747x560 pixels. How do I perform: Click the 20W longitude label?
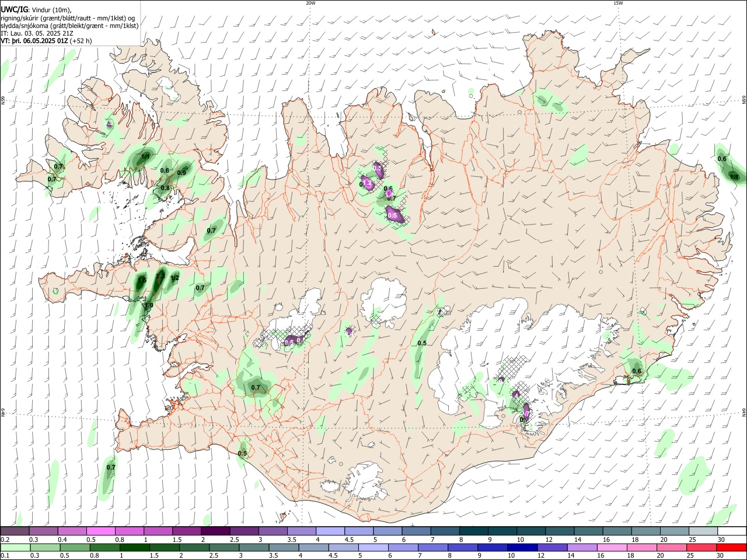tap(310, 3)
